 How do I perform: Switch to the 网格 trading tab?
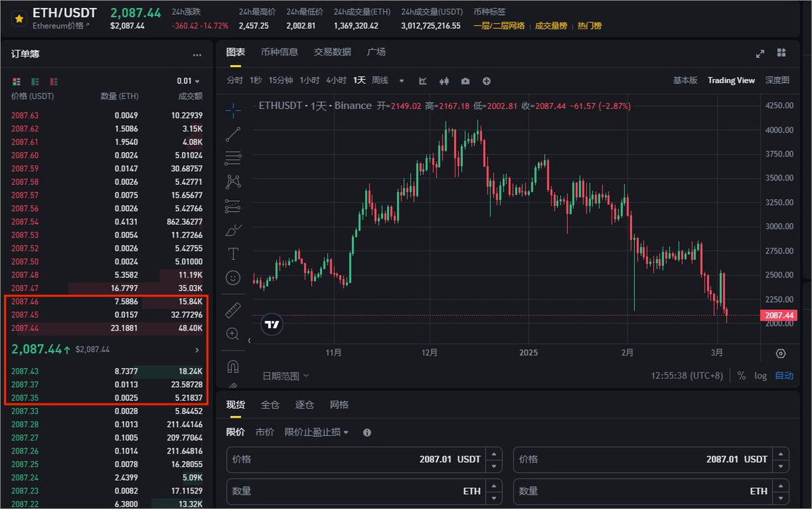(338, 405)
